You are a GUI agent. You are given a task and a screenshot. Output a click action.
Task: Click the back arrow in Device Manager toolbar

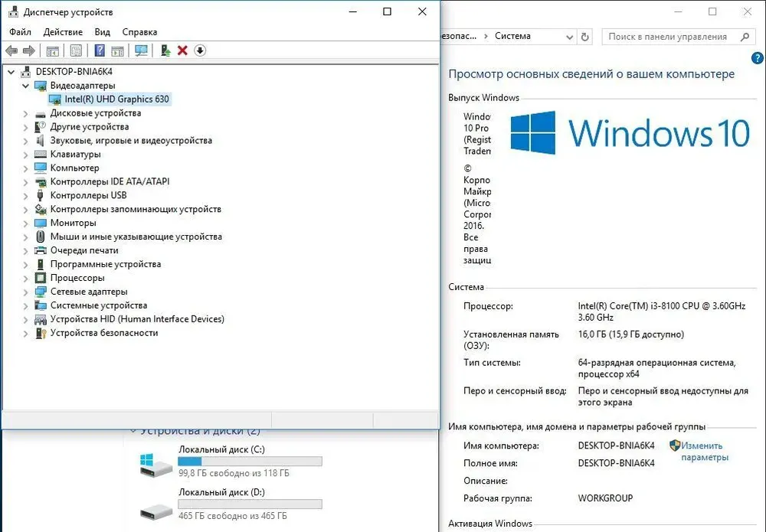[x=11, y=51]
